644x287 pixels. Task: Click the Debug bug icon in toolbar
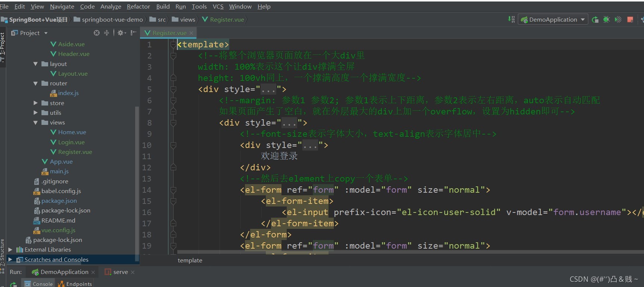607,19
